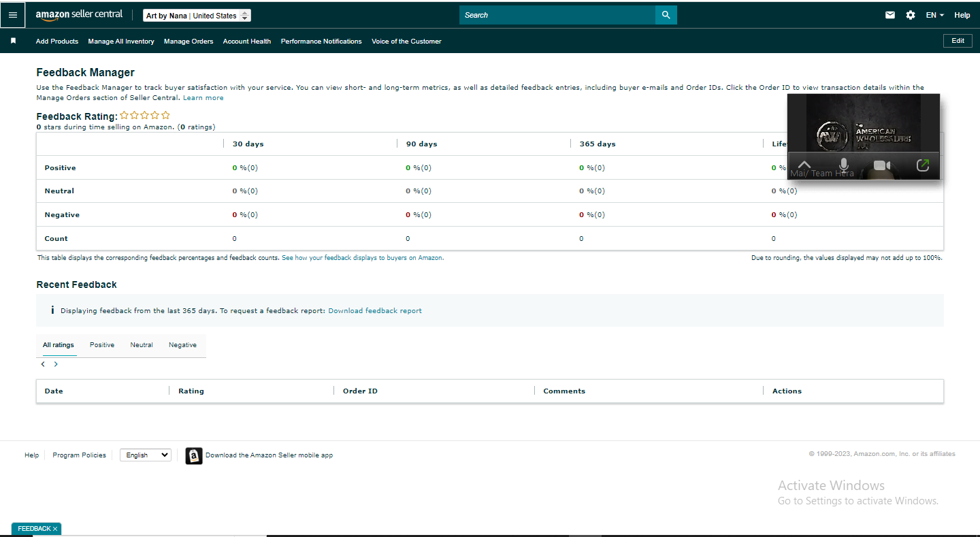Open Program Policies link

[79, 455]
